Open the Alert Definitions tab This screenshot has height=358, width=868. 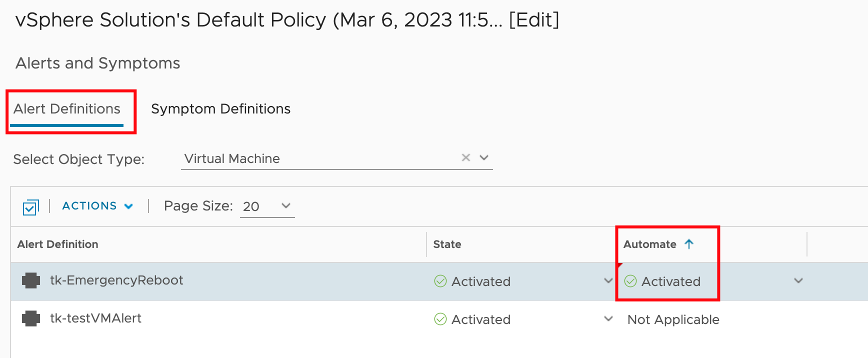pyautogui.click(x=67, y=109)
